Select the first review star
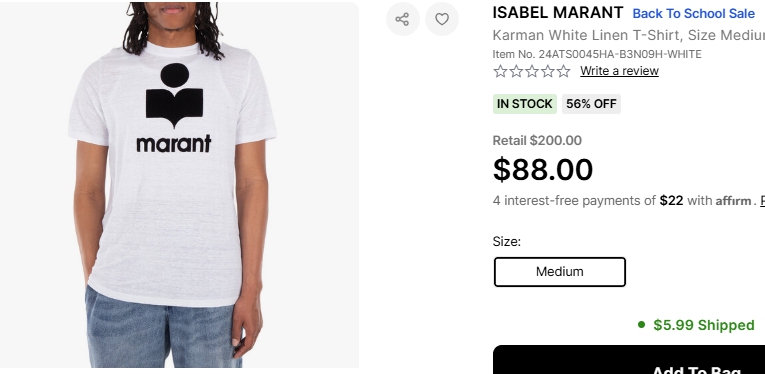The image size is (765, 374). 500,71
